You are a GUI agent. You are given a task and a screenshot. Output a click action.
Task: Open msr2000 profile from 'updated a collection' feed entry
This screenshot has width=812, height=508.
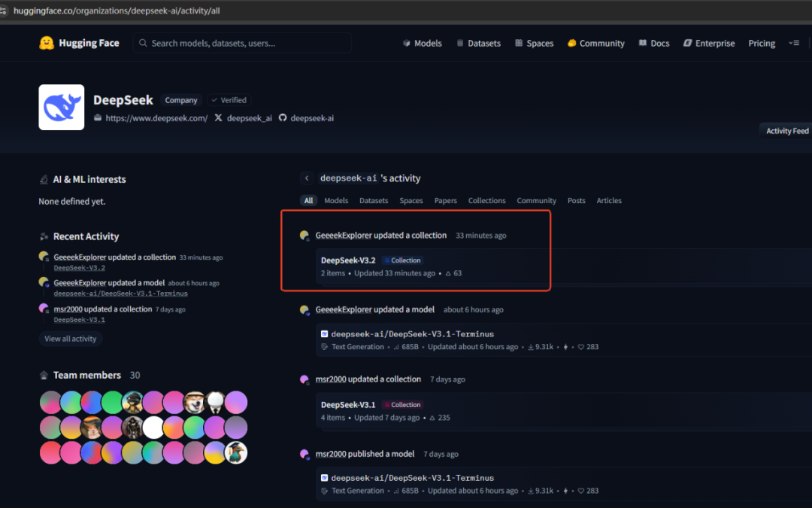(331, 379)
